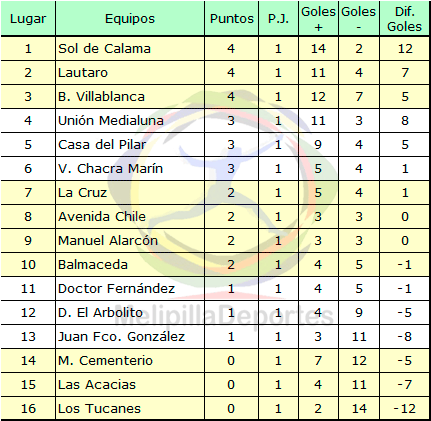Click the La Cruz team name
Image resolution: width=431 pixels, height=421 pixels.
[82, 193]
